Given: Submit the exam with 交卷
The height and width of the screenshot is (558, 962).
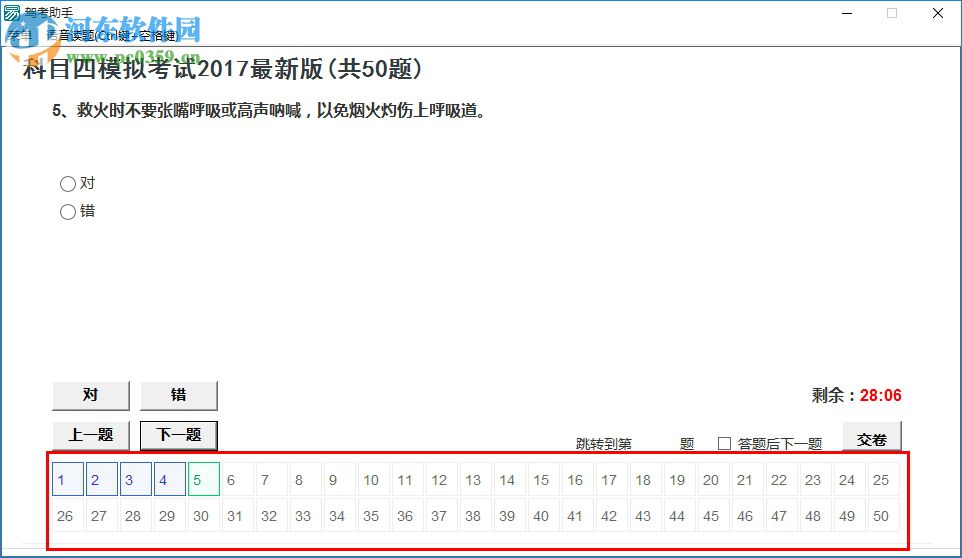Looking at the screenshot, I should tap(872, 436).
